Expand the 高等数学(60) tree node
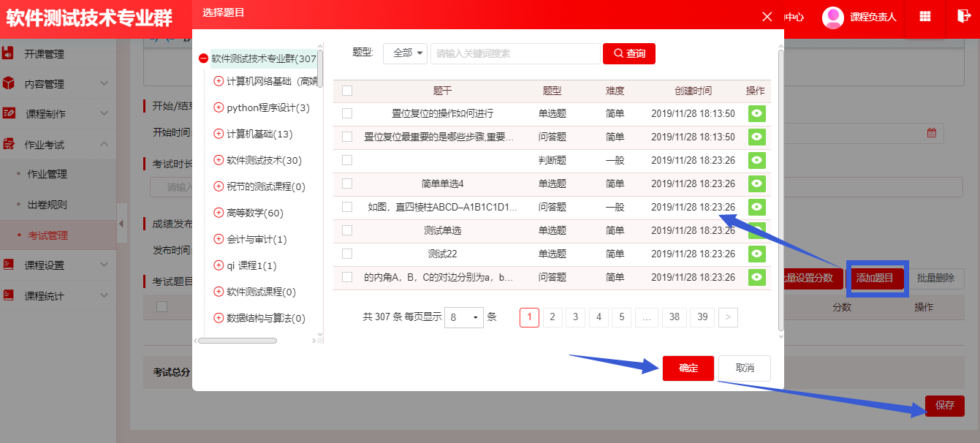This screenshot has width=980, height=443. point(218,213)
